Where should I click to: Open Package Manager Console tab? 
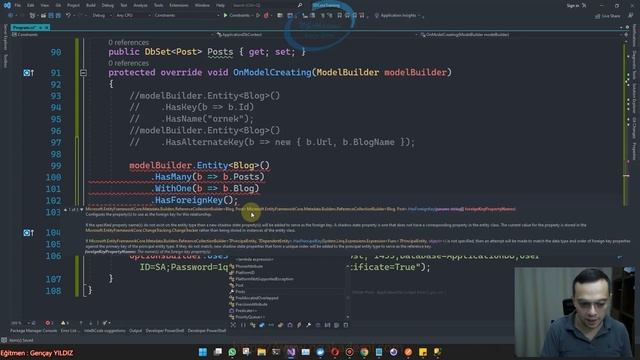pyautogui.click(x=33, y=331)
